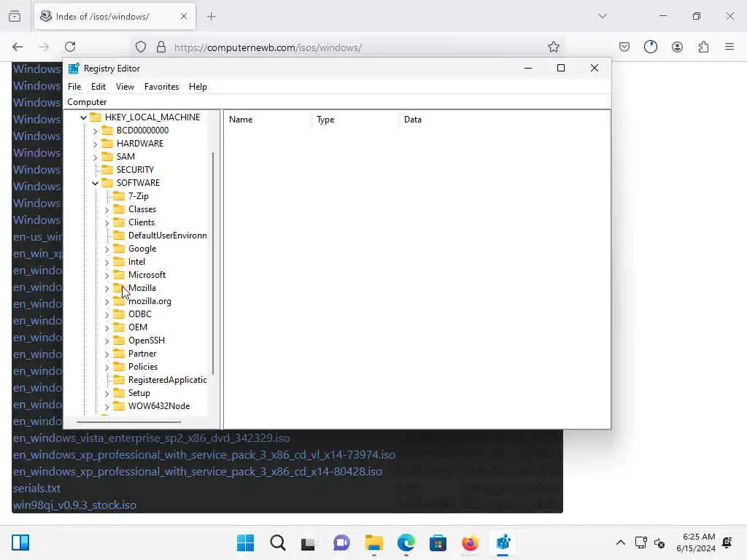Open the widgets panel icon
The height and width of the screenshot is (560, 747).
coord(20,542)
